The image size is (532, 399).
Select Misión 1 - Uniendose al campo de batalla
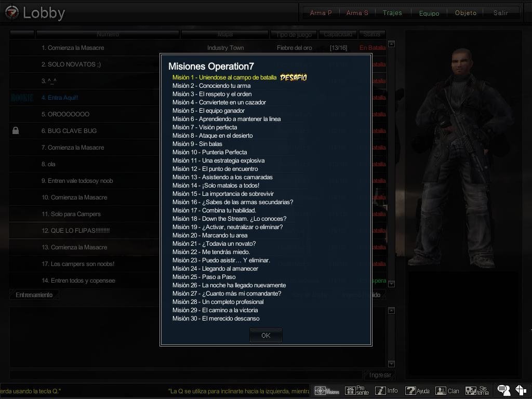[224, 77]
